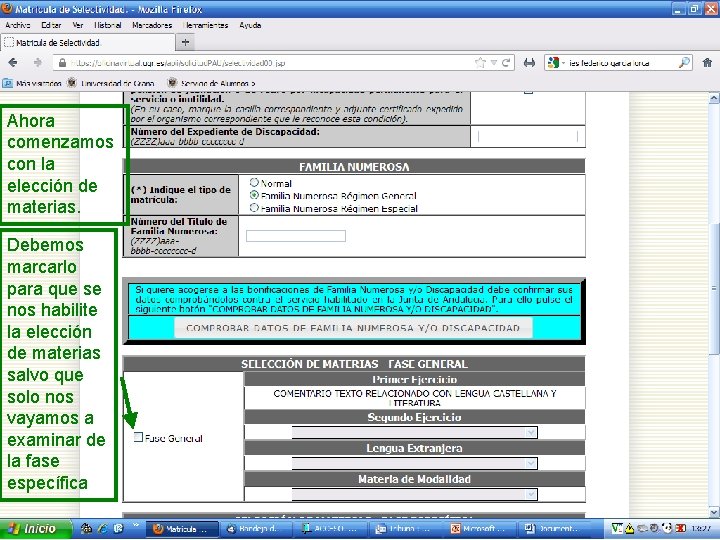The width and height of the screenshot is (720, 540).
Task: Select the Normal matrícula radio button
Action: pos(254,182)
